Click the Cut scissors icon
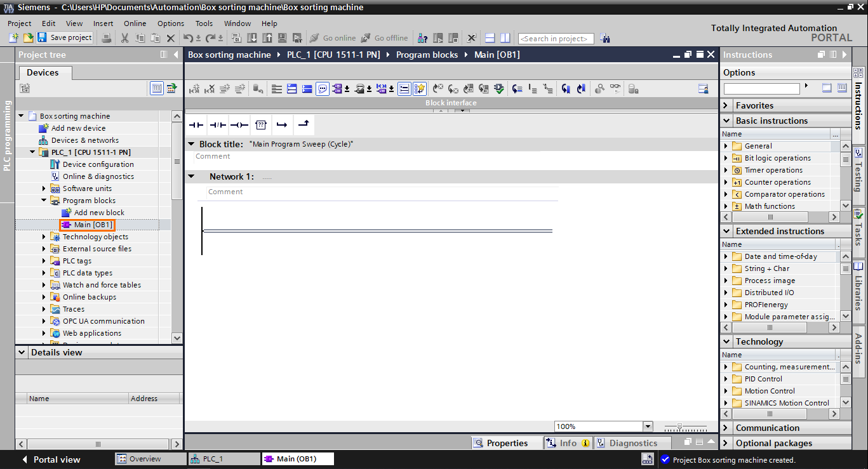Screen dimensions: 868x469 (x=124, y=38)
